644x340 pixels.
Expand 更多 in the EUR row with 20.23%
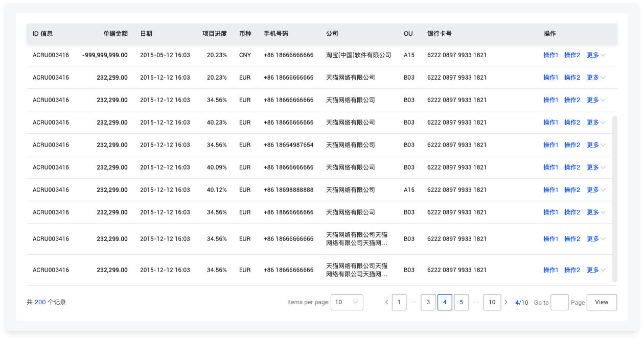point(596,78)
